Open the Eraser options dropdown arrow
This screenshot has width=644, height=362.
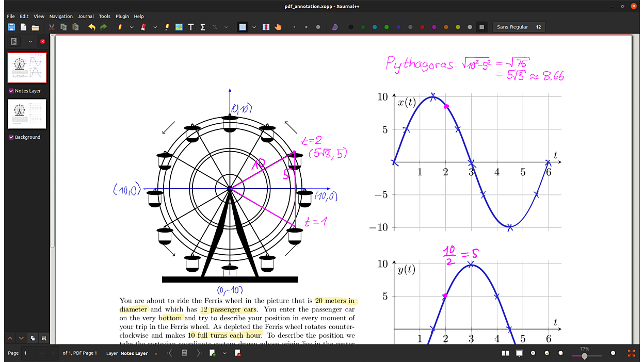pos(155,27)
